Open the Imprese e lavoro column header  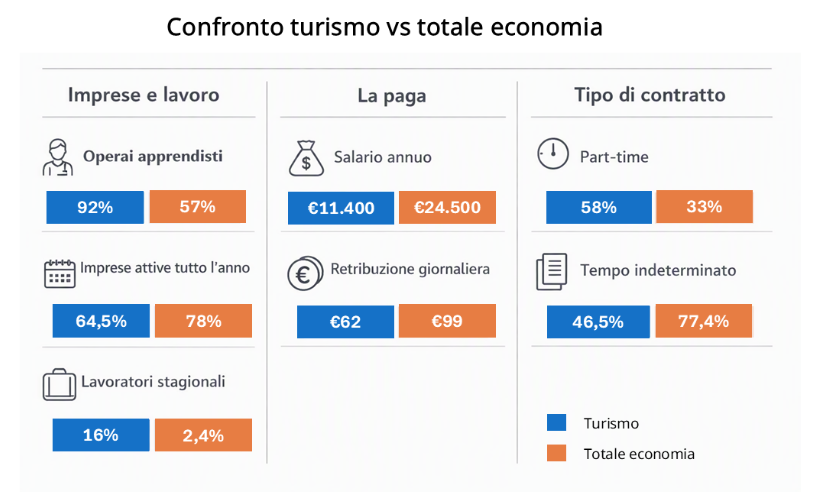point(143,95)
